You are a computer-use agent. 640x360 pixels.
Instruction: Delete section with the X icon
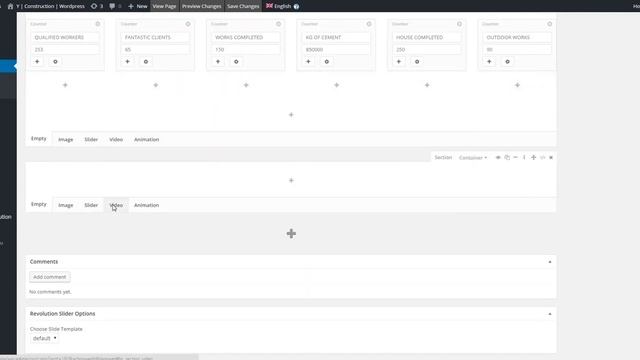551,158
